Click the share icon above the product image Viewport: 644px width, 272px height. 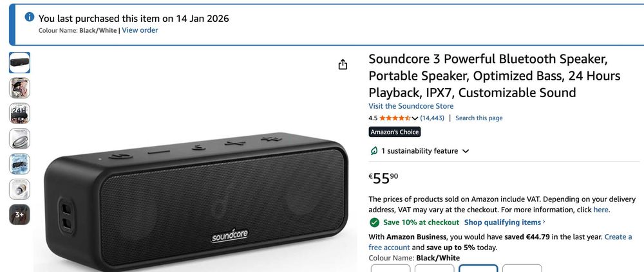coord(343,64)
